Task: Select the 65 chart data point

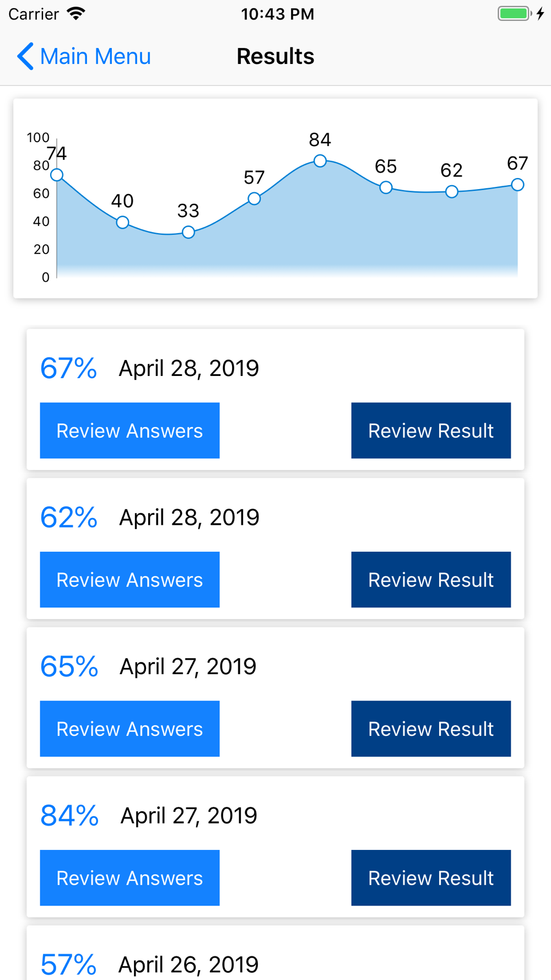Action: pos(386,187)
